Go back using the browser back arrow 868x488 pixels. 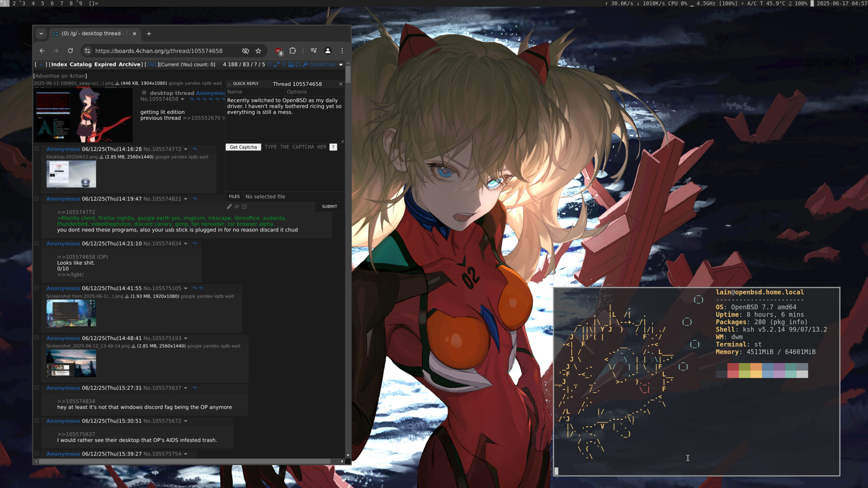point(42,51)
